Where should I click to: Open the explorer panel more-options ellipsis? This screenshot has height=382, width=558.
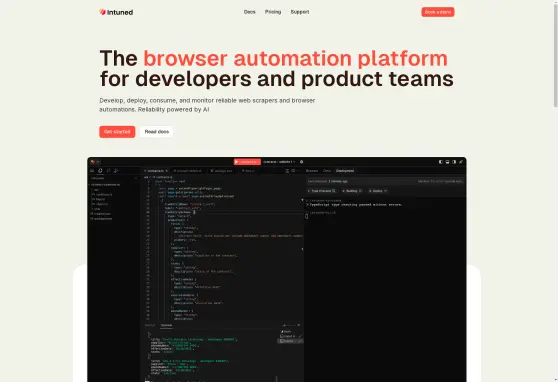[x=136, y=178]
